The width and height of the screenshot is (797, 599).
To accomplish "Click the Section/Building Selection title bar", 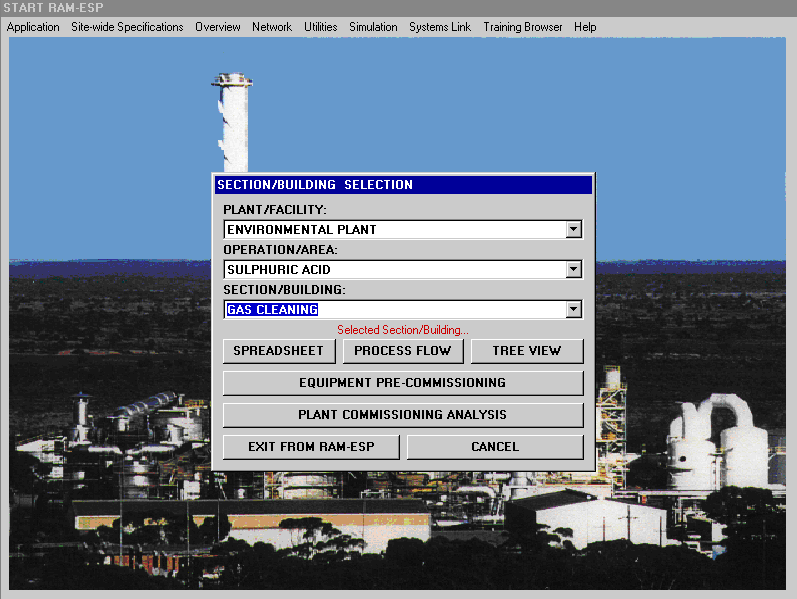I will tap(403, 185).
